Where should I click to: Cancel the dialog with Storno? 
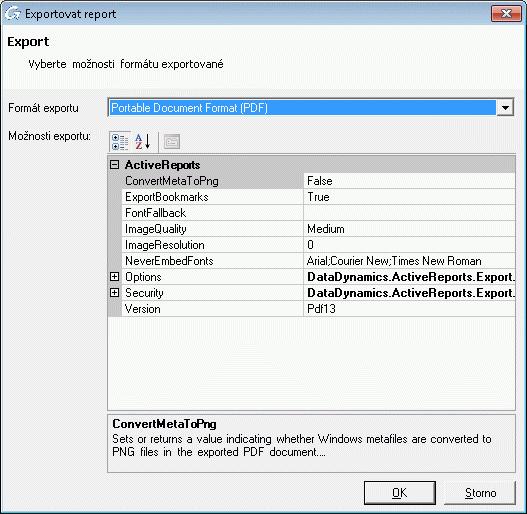[x=480, y=493]
